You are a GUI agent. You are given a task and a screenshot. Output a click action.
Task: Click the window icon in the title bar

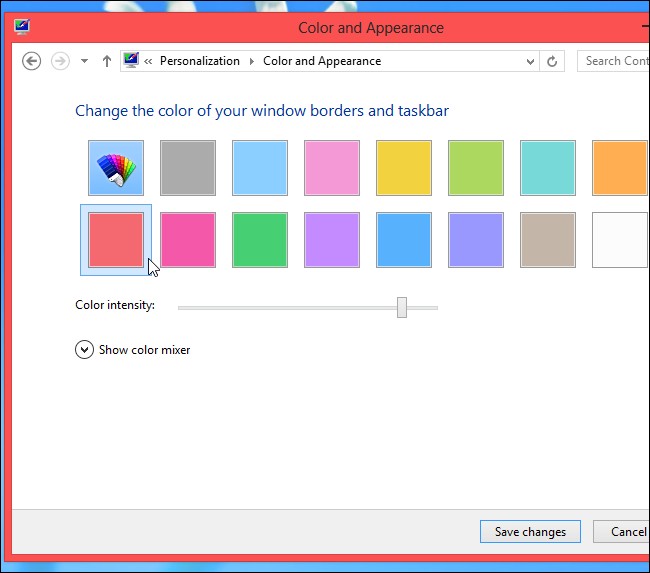pos(22,27)
